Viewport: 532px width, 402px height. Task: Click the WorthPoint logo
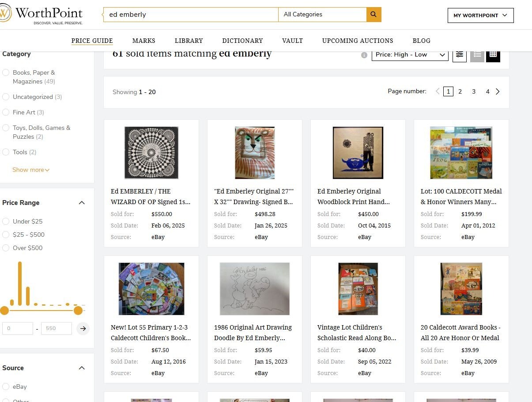click(x=42, y=15)
